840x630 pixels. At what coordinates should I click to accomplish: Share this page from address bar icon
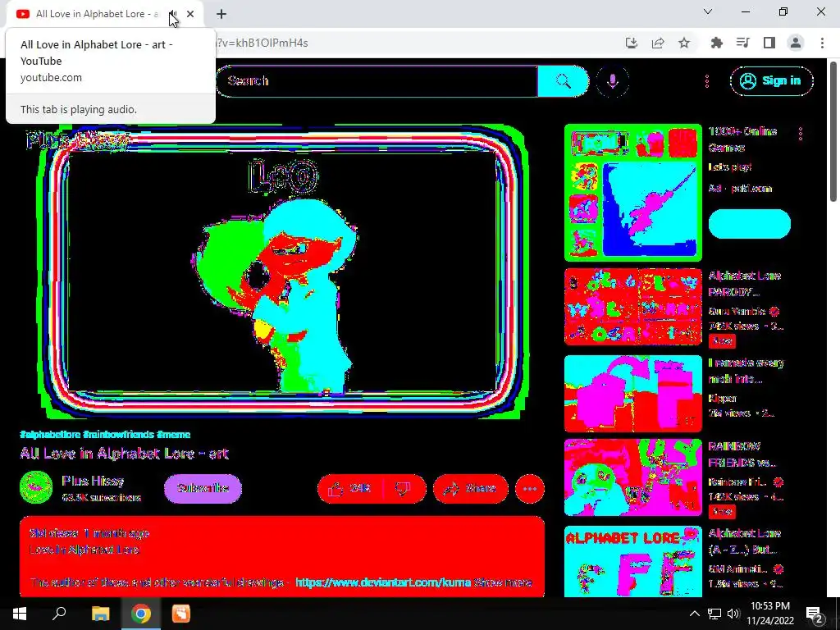(658, 43)
